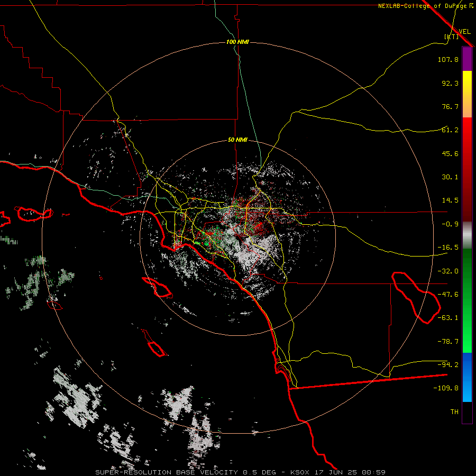Select the -32.0 velocity scale value
The image size is (476, 476).
pyautogui.click(x=448, y=271)
